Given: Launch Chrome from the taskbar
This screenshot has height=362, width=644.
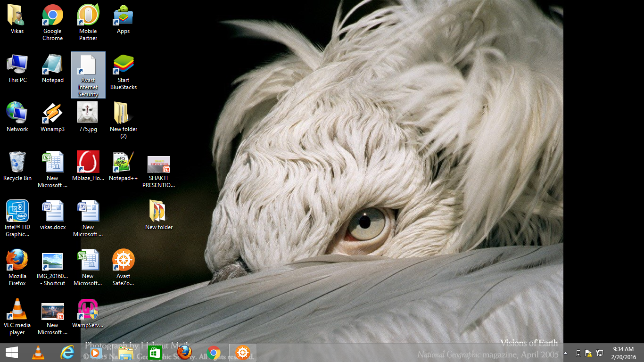Looking at the screenshot, I should [x=214, y=353].
